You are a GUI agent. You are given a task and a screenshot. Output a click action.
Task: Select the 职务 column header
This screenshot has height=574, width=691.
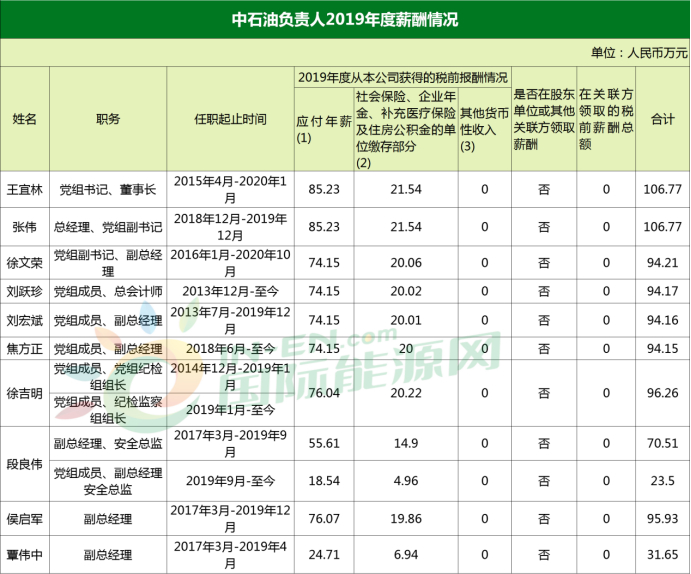pos(108,119)
